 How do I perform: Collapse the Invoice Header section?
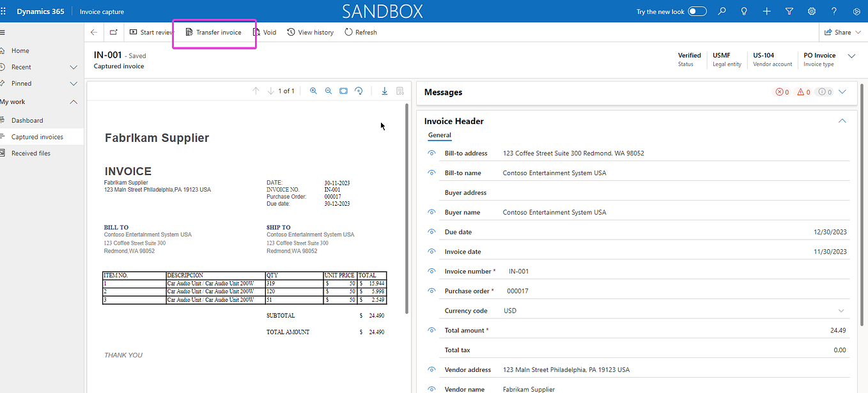842,120
